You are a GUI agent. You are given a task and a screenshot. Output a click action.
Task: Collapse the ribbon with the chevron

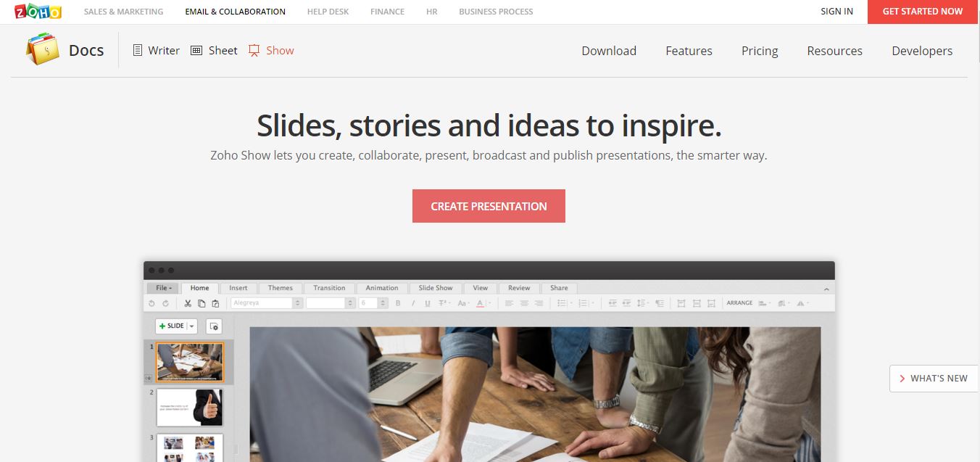click(826, 289)
